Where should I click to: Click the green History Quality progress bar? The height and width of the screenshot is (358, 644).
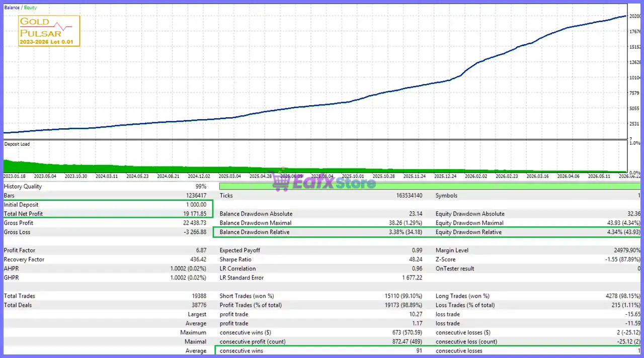coord(430,187)
